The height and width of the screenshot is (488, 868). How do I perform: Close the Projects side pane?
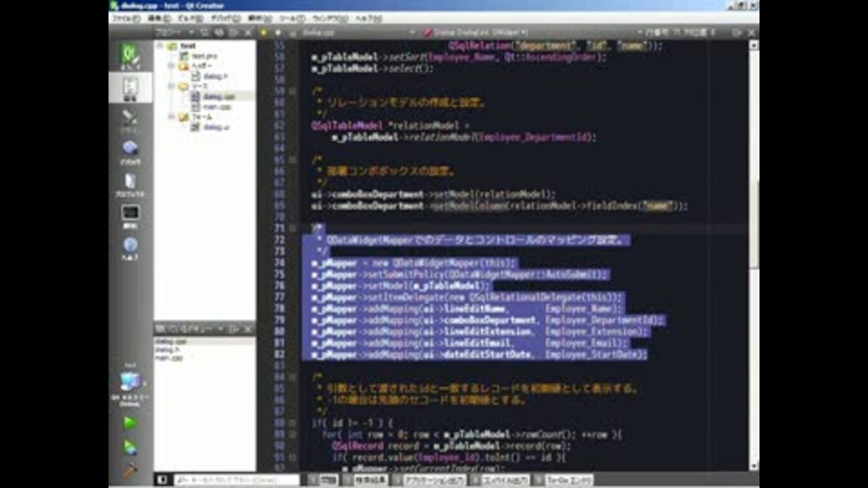tap(248, 33)
